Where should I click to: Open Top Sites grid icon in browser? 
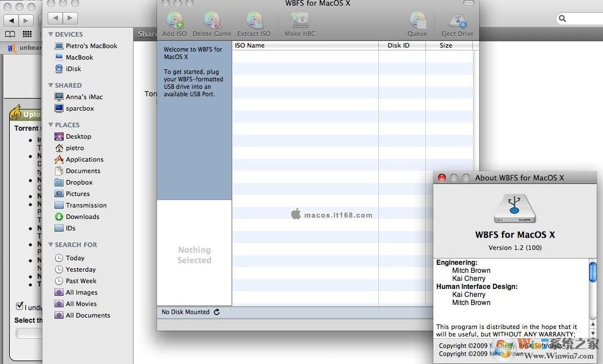(x=28, y=34)
